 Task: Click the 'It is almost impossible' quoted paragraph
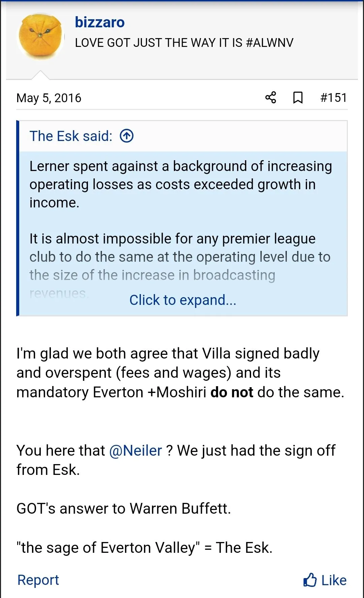(180, 257)
